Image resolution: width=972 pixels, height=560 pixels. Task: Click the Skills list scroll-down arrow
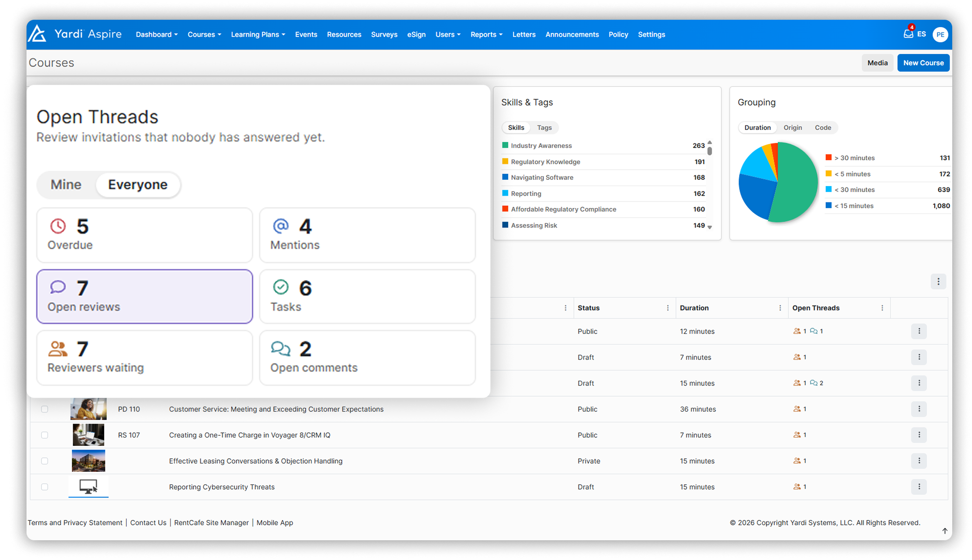point(710,227)
